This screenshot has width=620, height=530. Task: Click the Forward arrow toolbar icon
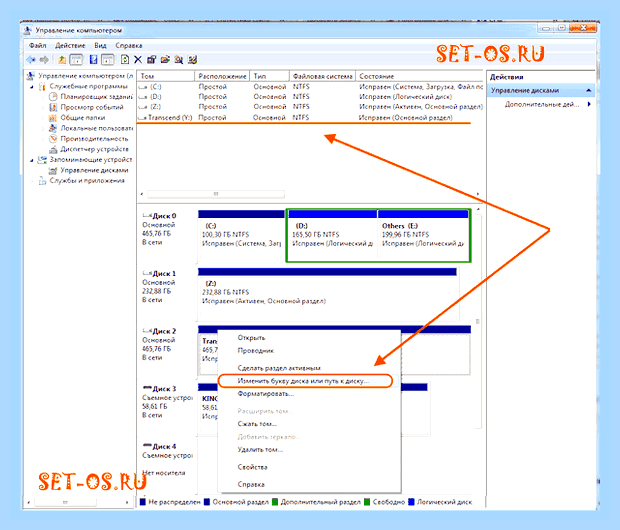44,60
